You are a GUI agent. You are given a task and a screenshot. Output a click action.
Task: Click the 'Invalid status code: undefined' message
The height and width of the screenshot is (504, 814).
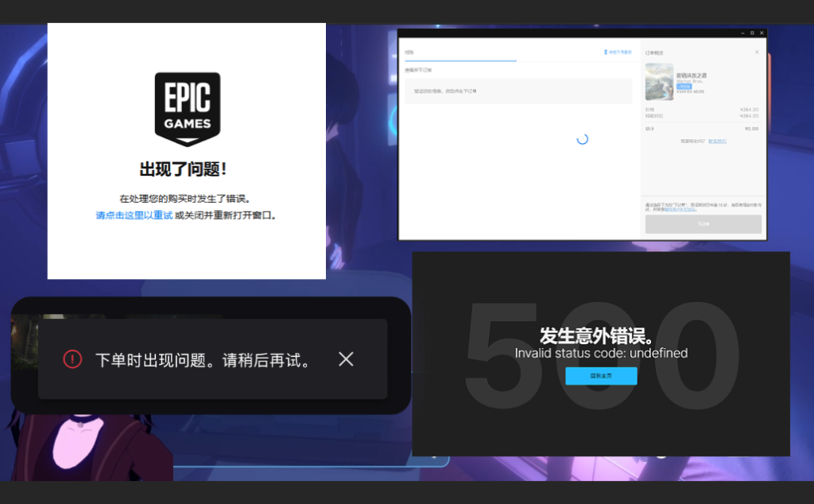tap(601, 353)
